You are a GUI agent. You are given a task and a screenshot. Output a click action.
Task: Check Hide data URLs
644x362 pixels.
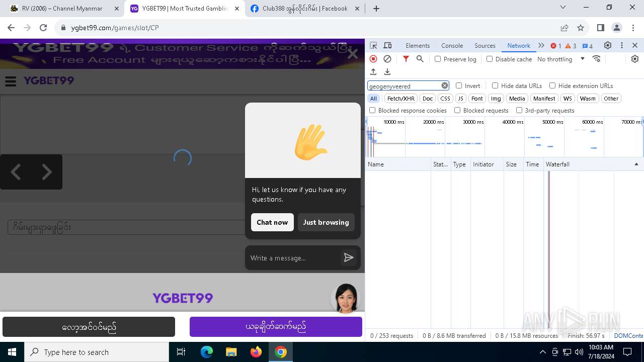(495, 85)
